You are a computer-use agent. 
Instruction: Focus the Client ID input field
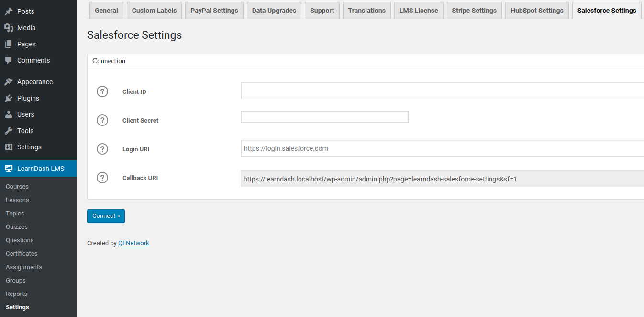point(442,91)
